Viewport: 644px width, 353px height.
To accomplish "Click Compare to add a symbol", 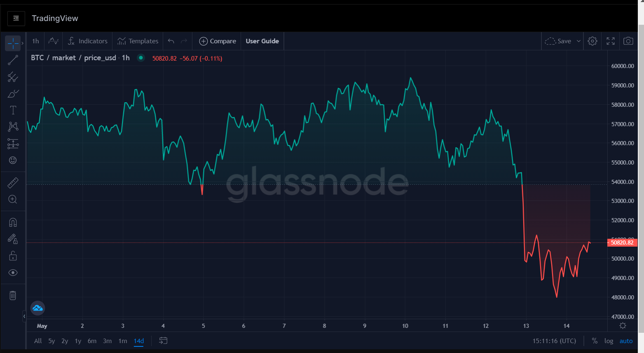I will 218,41.
